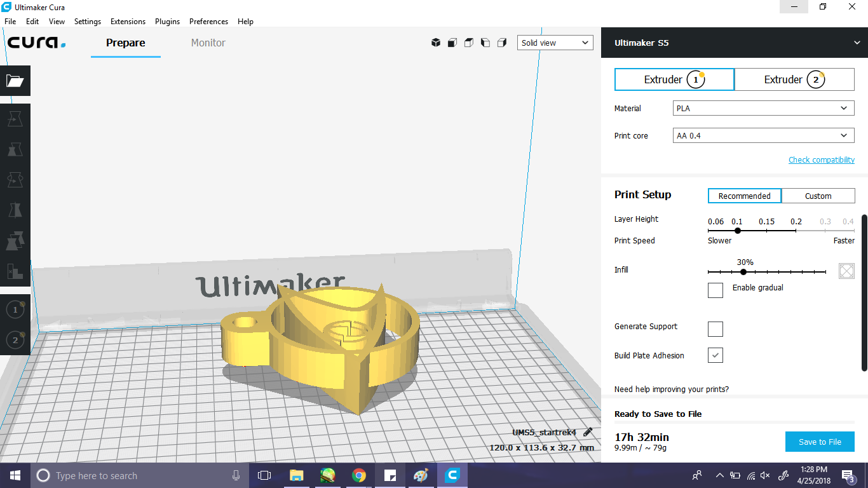Select the Support Blocker tool

tap(15, 271)
